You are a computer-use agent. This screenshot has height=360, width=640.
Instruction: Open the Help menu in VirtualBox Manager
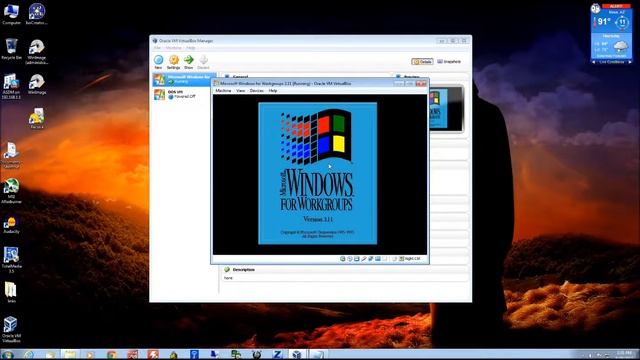coord(191,48)
